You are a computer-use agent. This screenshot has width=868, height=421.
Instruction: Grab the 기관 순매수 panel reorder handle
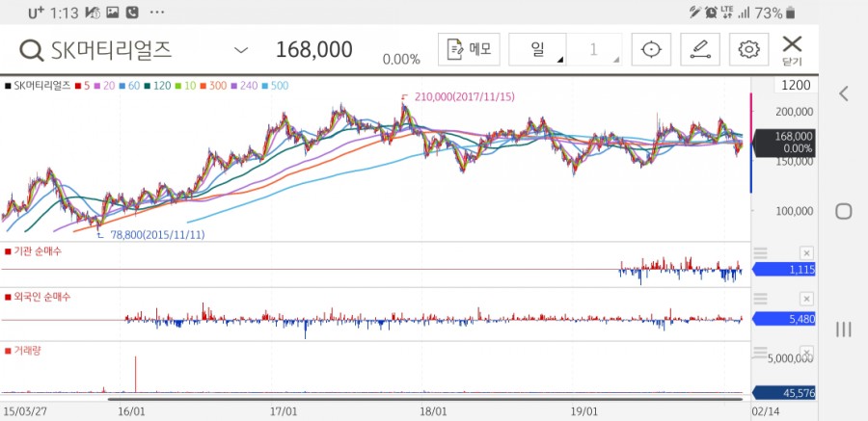[x=761, y=253]
